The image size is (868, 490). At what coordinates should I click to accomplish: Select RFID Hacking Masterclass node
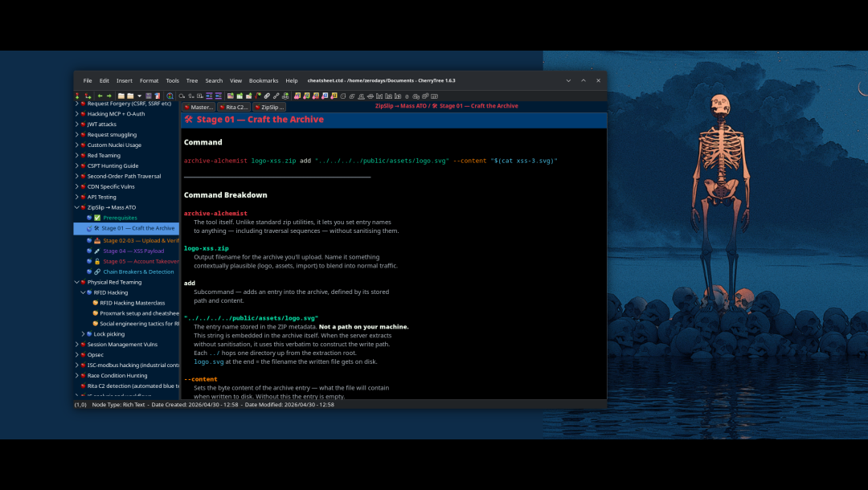pyautogui.click(x=133, y=303)
